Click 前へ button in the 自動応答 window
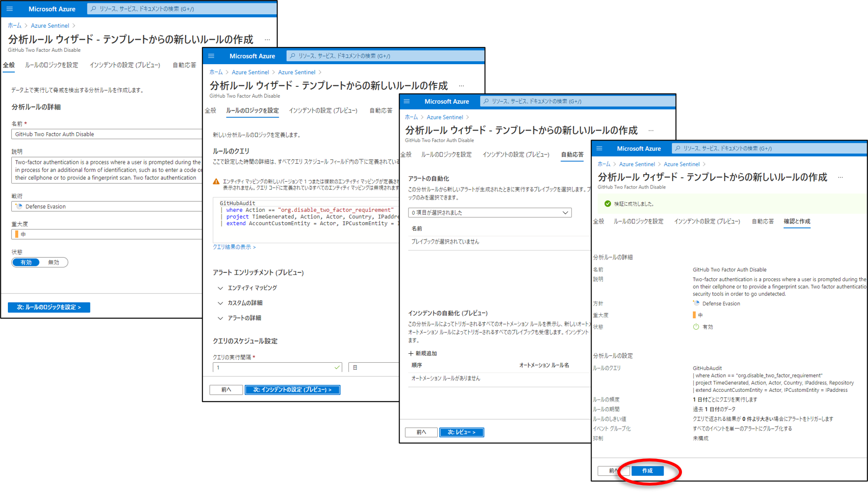Image resolution: width=868 pixels, height=492 pixels. (x=421, y=432)
